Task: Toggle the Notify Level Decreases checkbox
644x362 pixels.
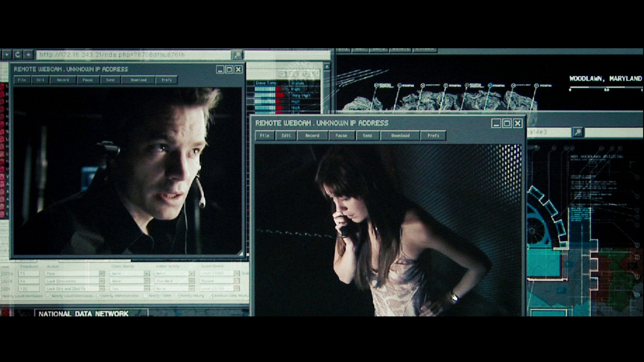Action: pos(49,296)
